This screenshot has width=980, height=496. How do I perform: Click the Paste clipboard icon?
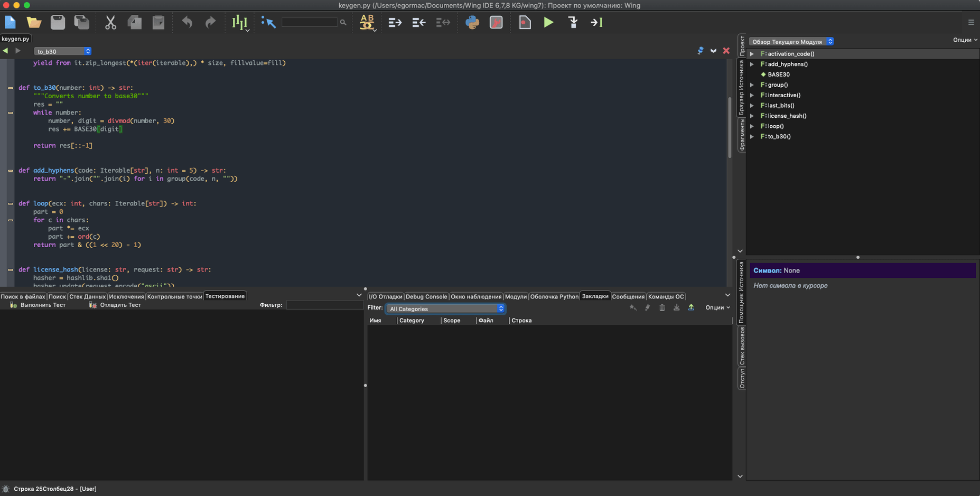coord(158,22)
